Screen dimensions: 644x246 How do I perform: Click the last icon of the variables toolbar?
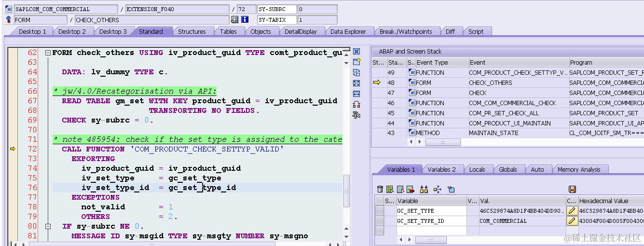coord(451,189)
